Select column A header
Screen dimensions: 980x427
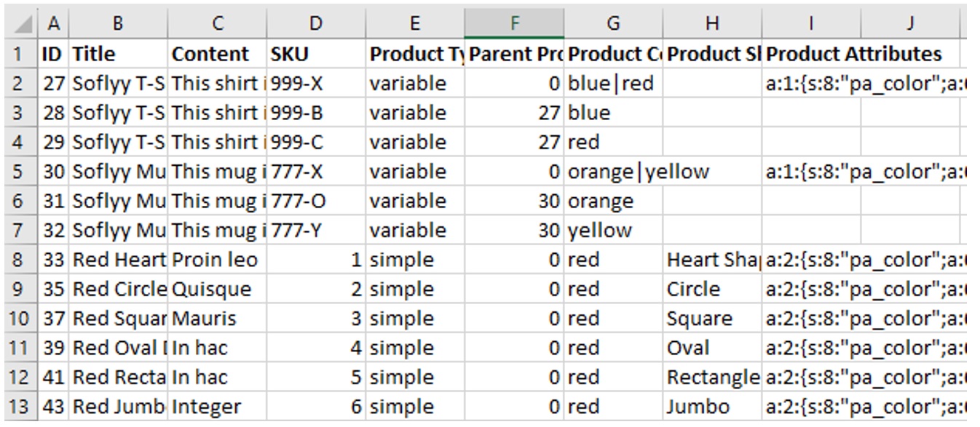[53, 24]
